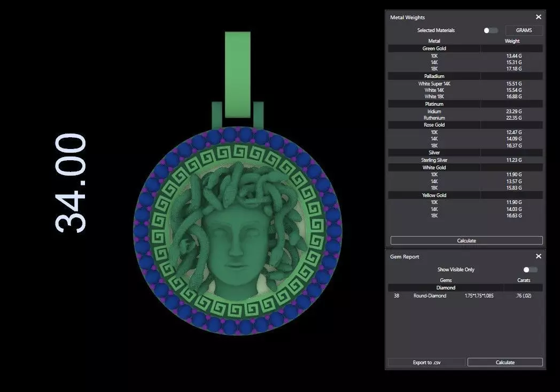560x392 pixels.
Task: Click the 11.23 G weight value
Action: click(514, 160)
